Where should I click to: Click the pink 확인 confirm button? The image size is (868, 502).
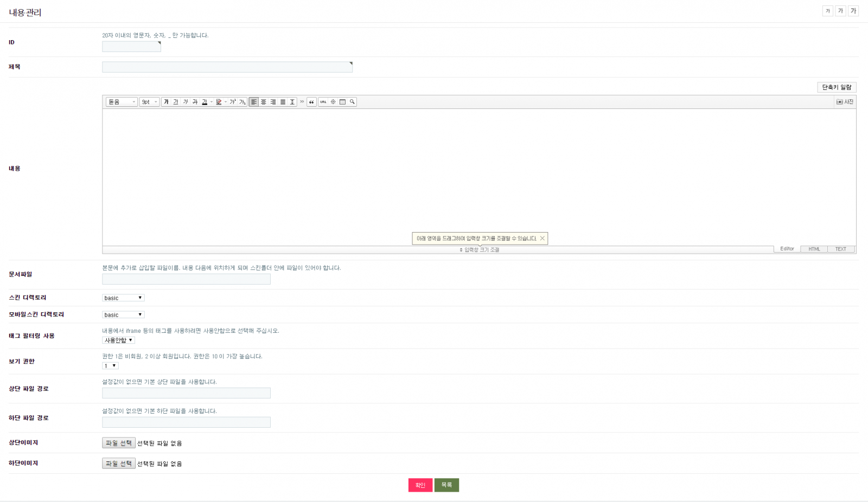[420, 485]
